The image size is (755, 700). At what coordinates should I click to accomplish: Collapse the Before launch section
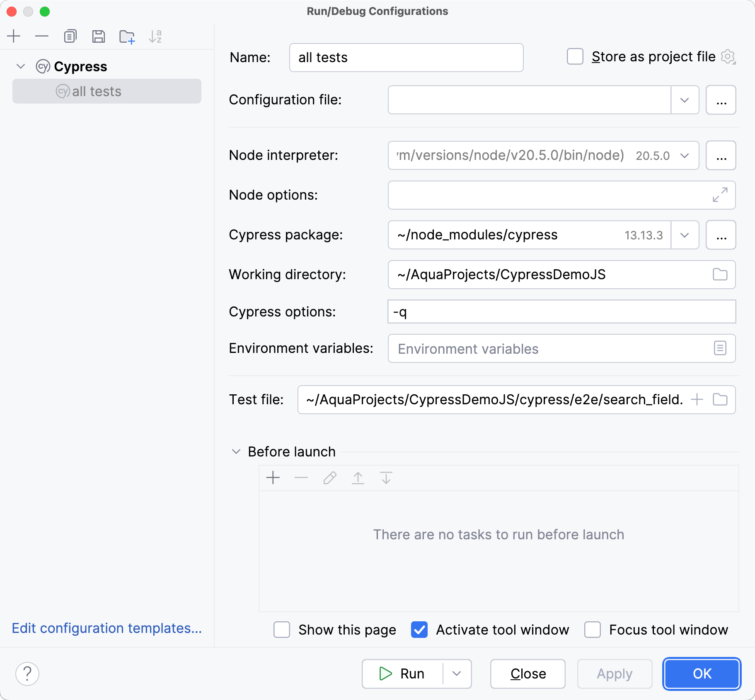(236, 451)
